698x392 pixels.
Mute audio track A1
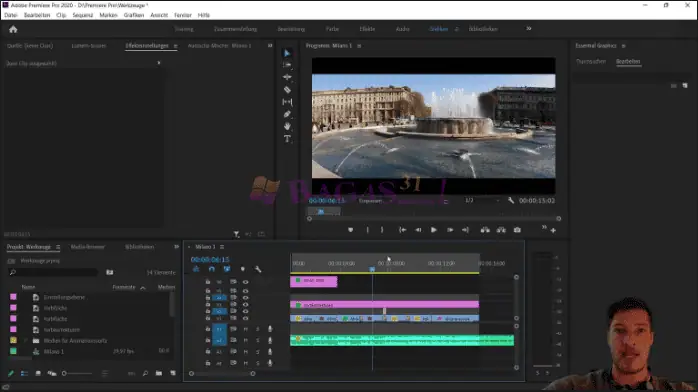tap(245, 329)
